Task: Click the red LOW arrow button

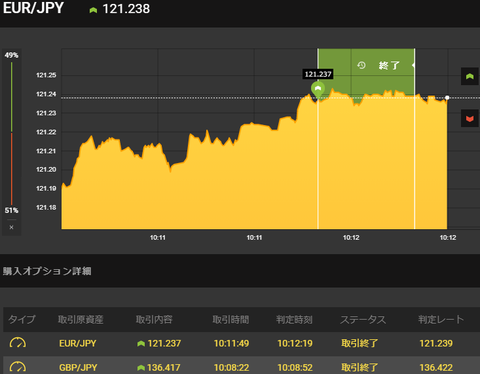Action: point(470,118)
